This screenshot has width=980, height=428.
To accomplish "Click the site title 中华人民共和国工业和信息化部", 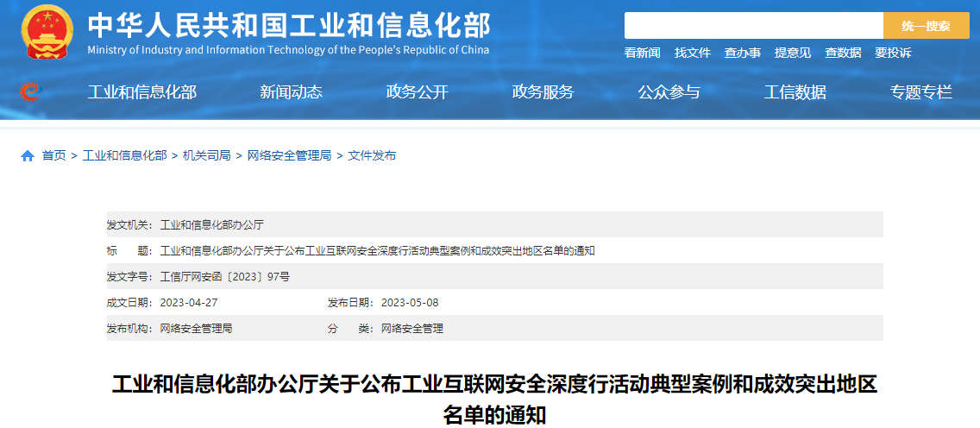I will pyautogui.click(x=289, y=26).
